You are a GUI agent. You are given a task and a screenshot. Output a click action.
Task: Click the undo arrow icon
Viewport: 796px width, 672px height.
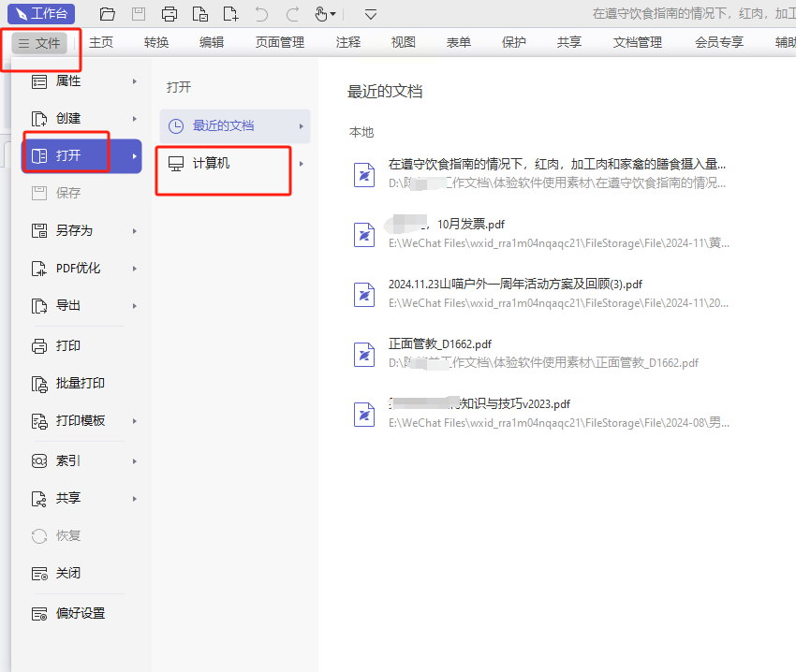[261, 14]
